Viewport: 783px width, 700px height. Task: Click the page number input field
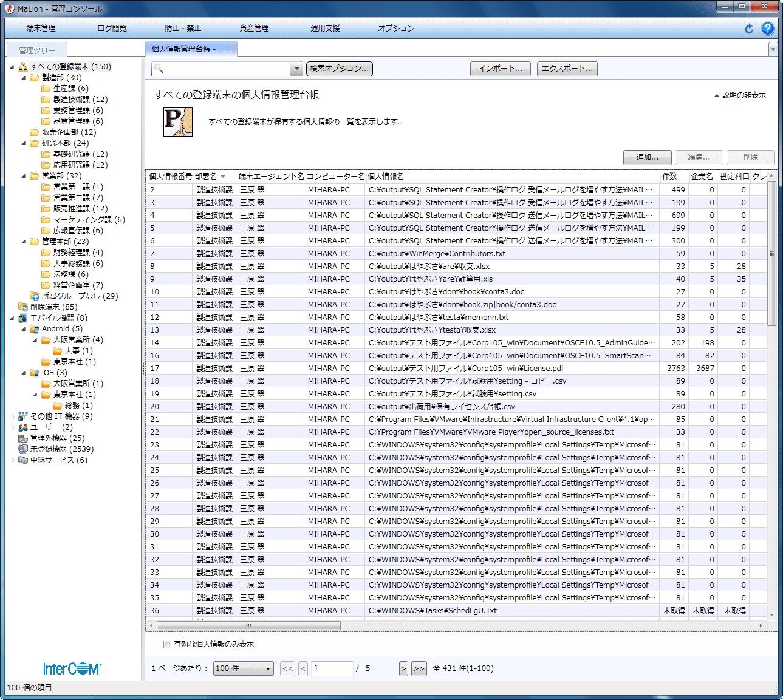point(332,668)
